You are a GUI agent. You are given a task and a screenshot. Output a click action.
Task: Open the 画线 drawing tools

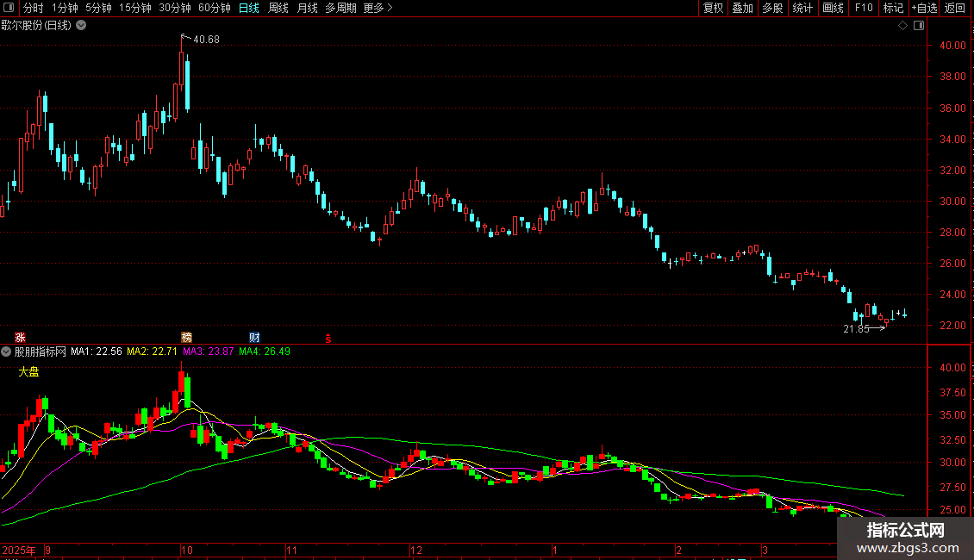[x=833, y=8]
